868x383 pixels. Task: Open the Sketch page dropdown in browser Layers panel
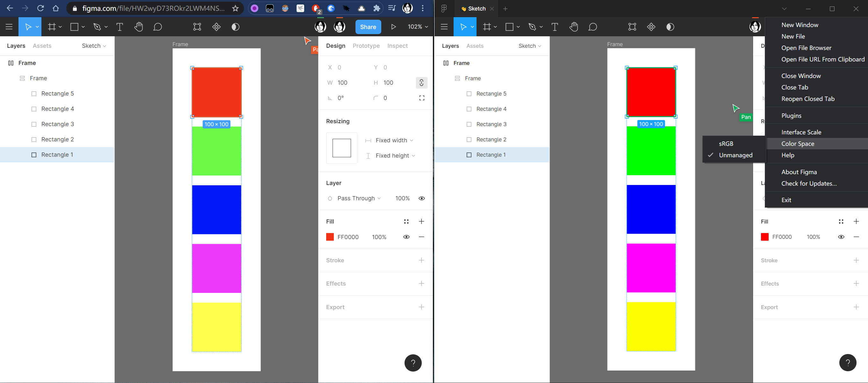(x=94, y=46)
